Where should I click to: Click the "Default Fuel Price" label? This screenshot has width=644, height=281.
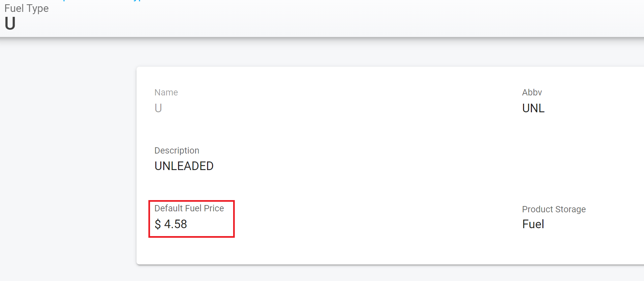(x=189, y=208)
